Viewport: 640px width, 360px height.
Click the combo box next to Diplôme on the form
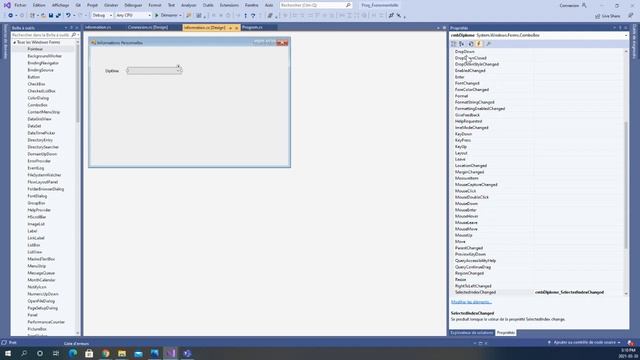point(154,71)
